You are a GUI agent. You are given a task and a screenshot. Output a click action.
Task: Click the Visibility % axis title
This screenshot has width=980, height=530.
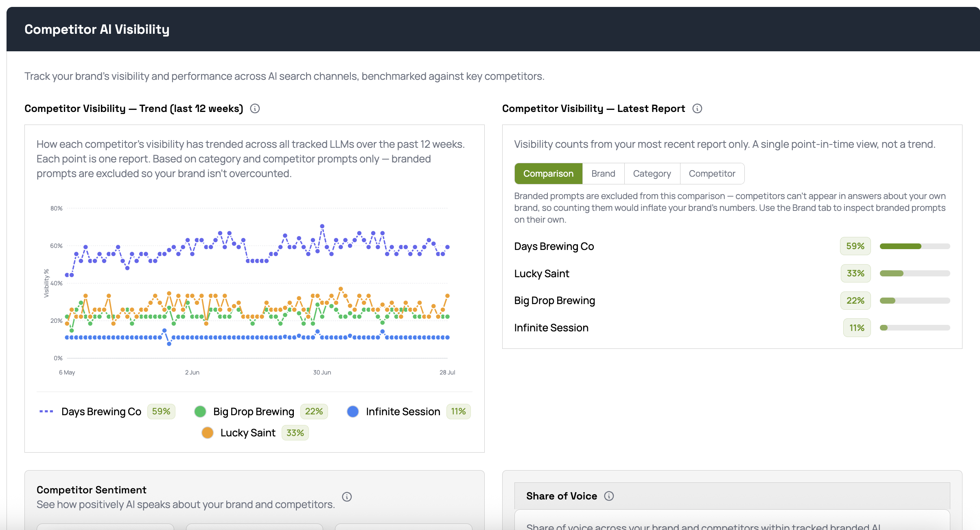point(46,283)
